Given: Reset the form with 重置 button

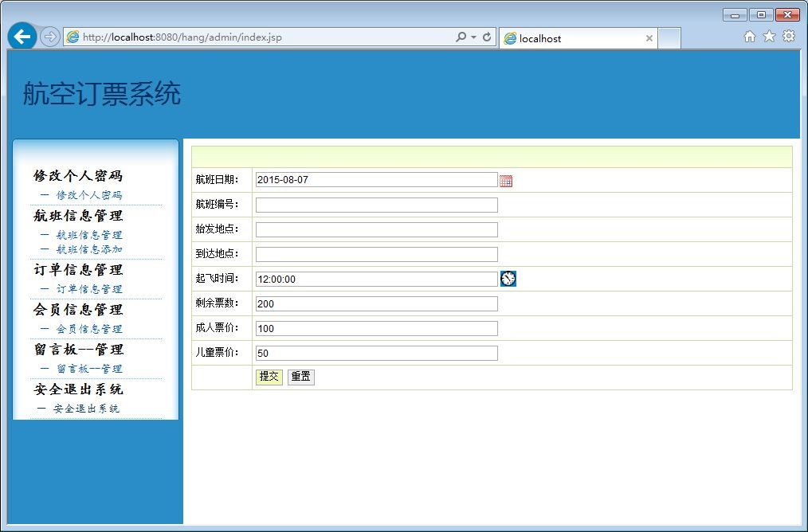Looking at the screenshot, I should coord(301,377).
